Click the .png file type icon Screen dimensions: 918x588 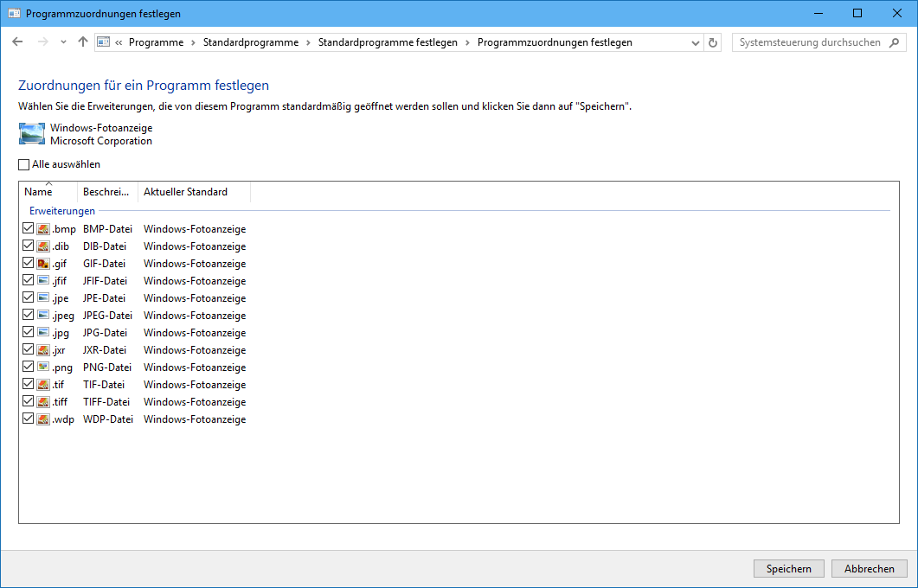(x=42, y=367)
